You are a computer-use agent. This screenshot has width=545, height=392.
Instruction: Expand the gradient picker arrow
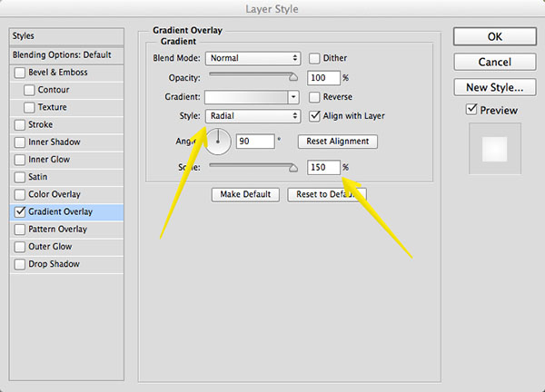[293, 97]
